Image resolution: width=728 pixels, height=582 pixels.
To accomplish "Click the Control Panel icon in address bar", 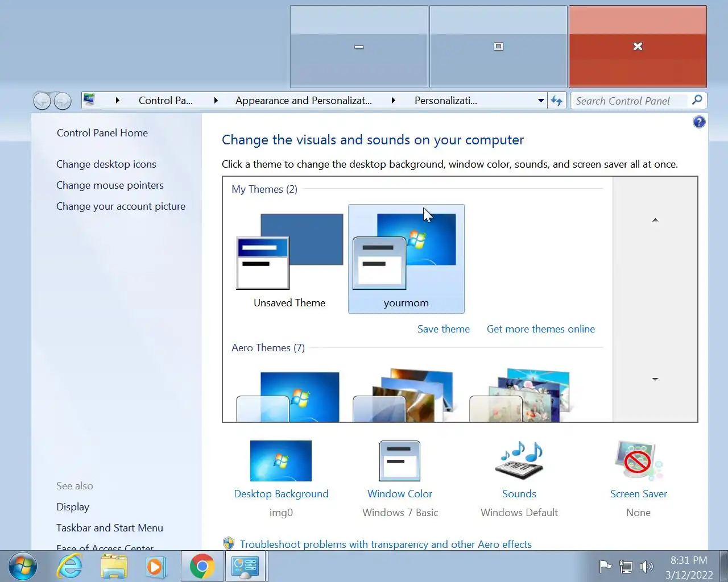I will 89,100.
